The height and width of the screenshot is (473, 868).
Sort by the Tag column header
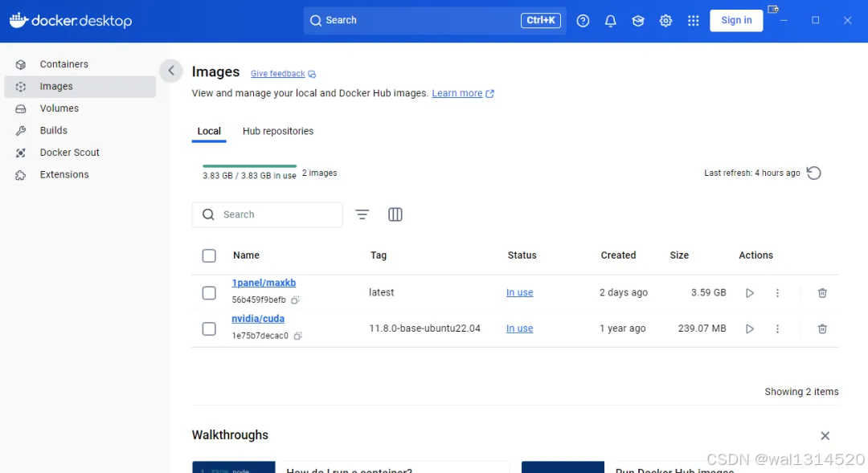click(379, 255)
